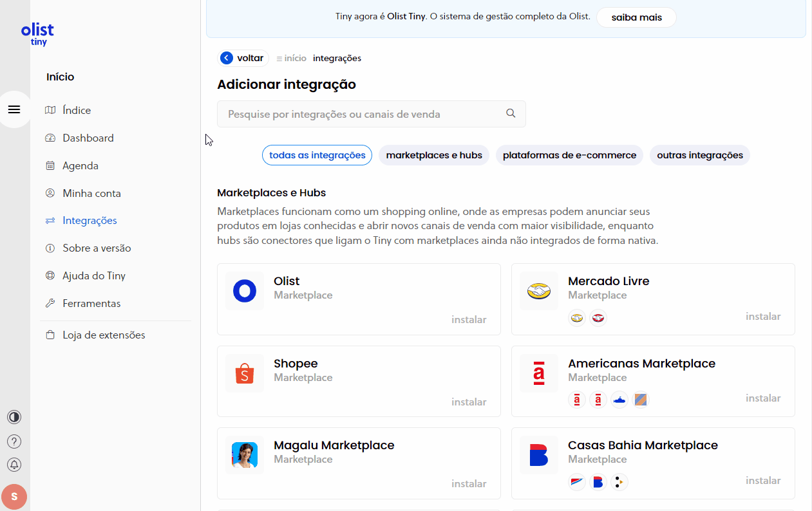Focus the integrations search field
Viewport: 812px width, 511px height.
372,114
